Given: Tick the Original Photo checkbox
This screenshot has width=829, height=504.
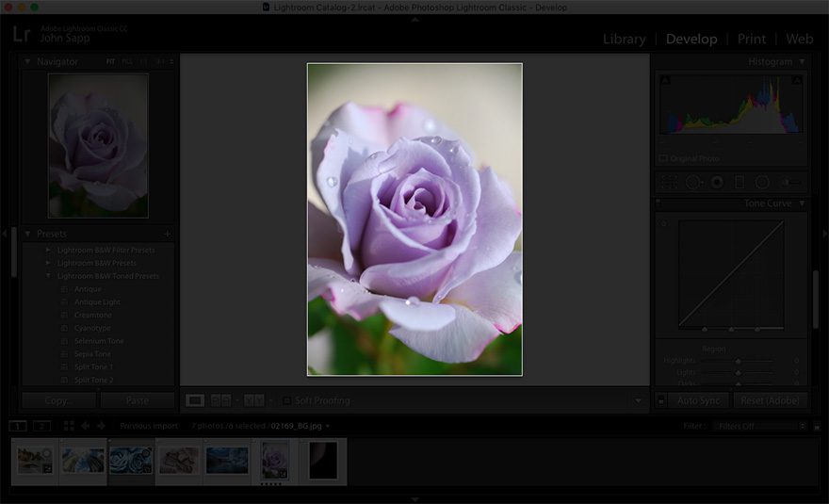Looking at the screenshot, I should click(663, 158).
